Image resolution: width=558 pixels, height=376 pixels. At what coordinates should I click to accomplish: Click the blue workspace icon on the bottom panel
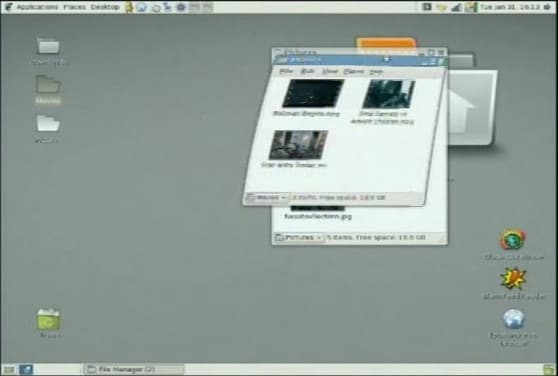coord(26,370)
